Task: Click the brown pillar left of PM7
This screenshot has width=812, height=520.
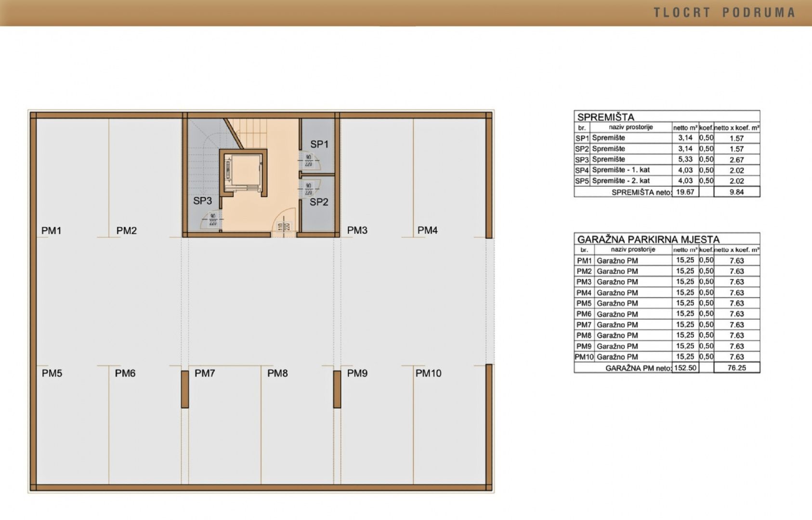Action: click(185, 389)
